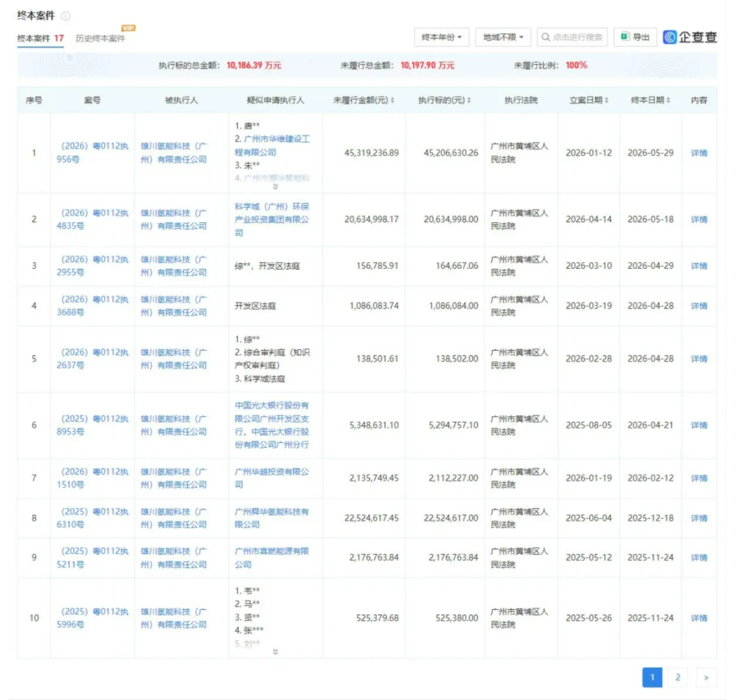This screenshot has height=700, width=743.
Task: Open 详情 for row 2
Action: click(x=699, y=219)
